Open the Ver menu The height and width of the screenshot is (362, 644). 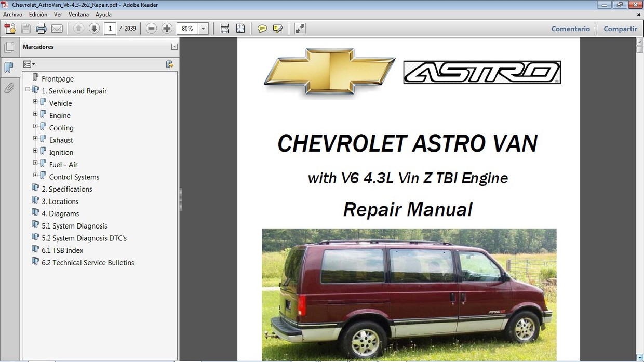(58, 14)
